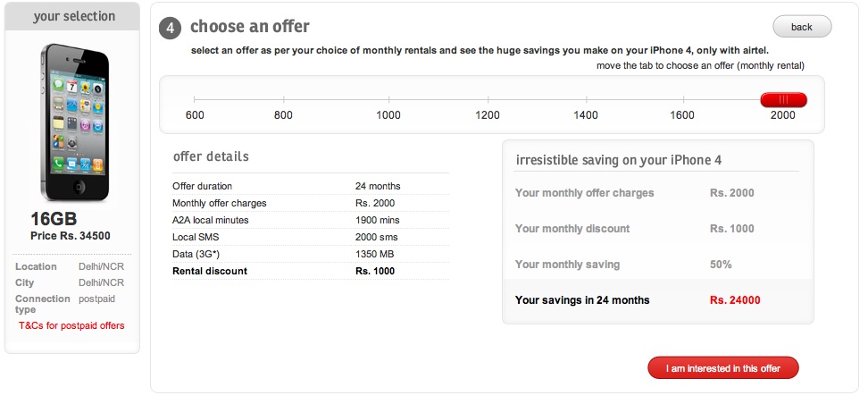Click the 'choose an offer' heading
This screenshot has width=868, height=404.
click(250, 28)
